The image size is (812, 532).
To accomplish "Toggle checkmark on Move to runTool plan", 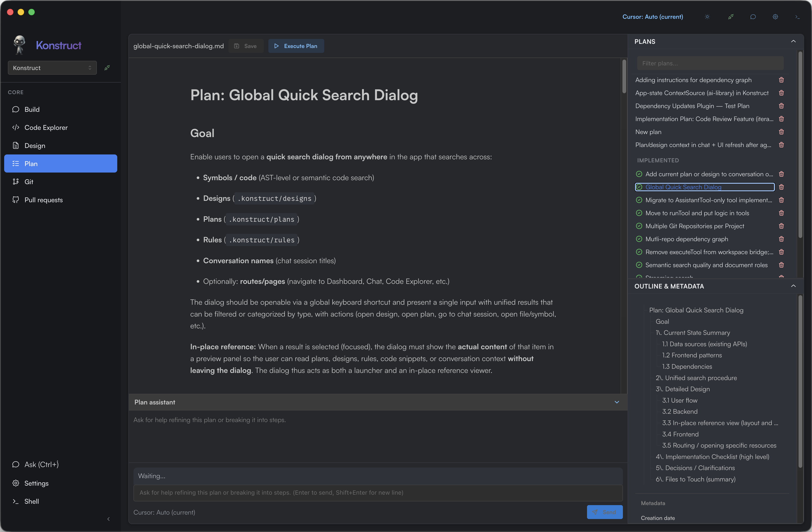I will (639, 213).
